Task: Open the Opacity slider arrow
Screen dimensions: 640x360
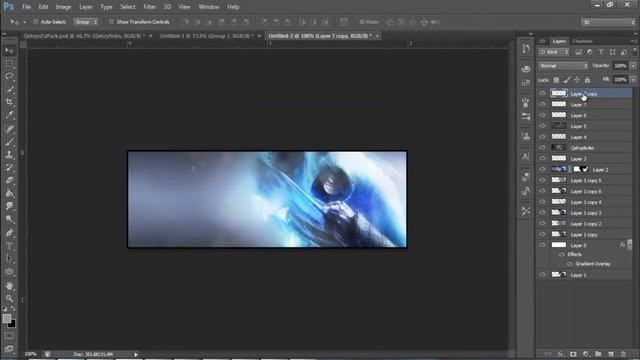Action: [633, 66]
